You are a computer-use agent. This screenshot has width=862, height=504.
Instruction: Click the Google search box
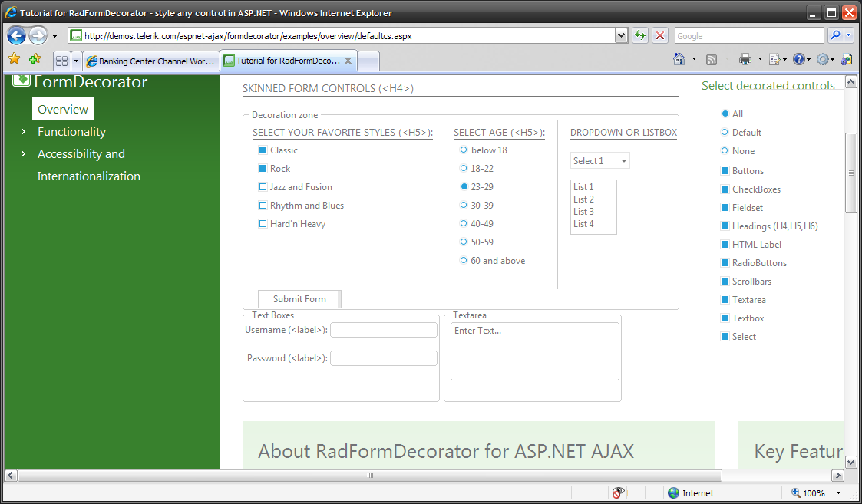coord(748,36)
